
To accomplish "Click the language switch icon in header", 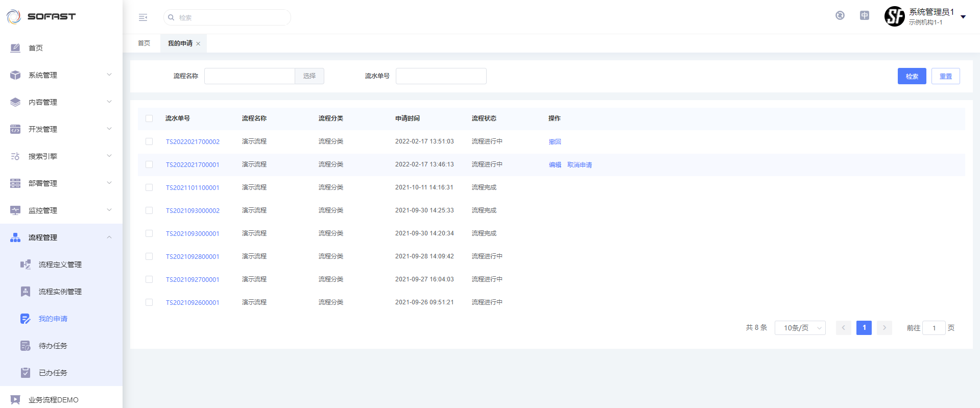I will (x=864, y=15).
